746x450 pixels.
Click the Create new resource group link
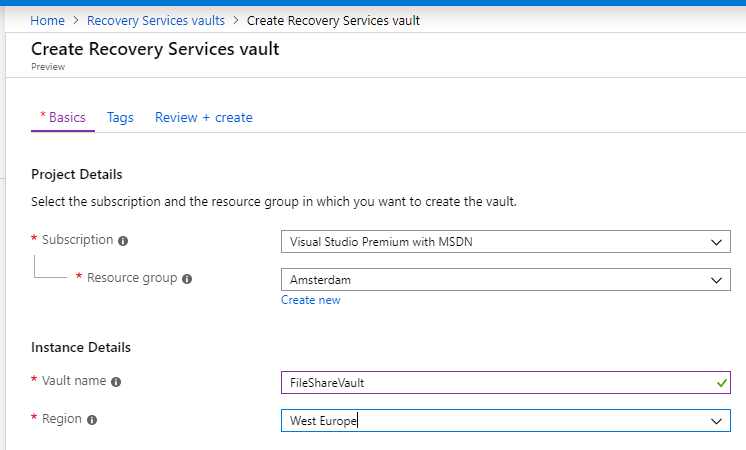coord(310,300)
